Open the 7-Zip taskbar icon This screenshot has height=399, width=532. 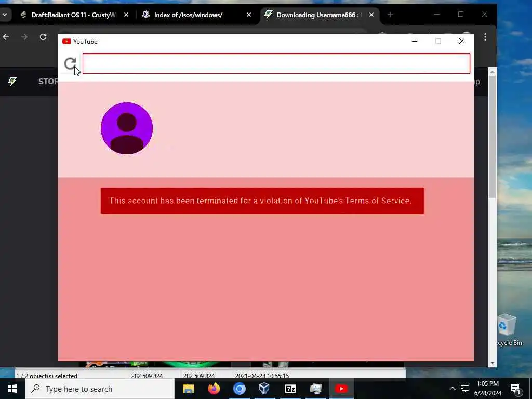point(290,389)
